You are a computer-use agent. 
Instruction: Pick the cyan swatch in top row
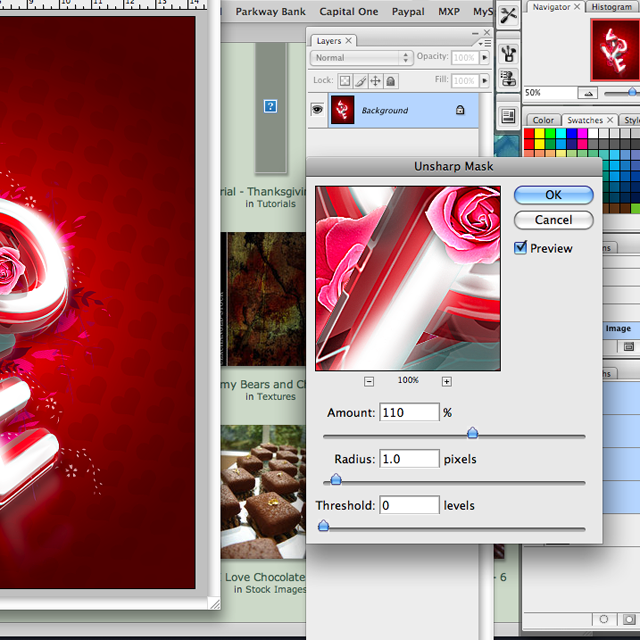click(561, 133)
